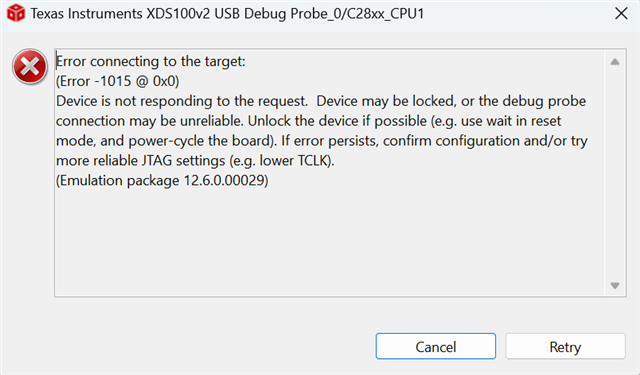Click the Retry button
This screenshot has width=640, height=375.
coord(565,346)
